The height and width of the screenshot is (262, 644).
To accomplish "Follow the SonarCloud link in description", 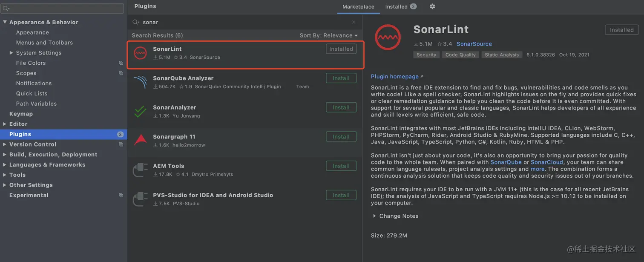I will click(547, 162).
